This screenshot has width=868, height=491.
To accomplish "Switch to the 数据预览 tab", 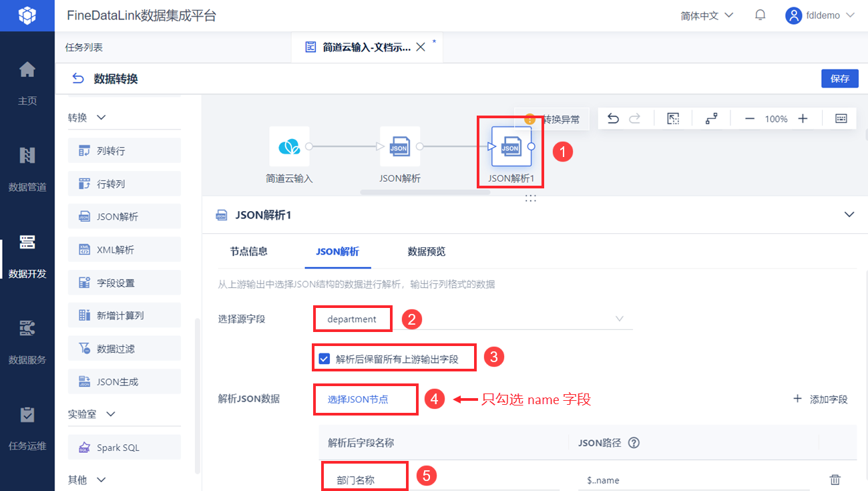I will pos(427,252).
